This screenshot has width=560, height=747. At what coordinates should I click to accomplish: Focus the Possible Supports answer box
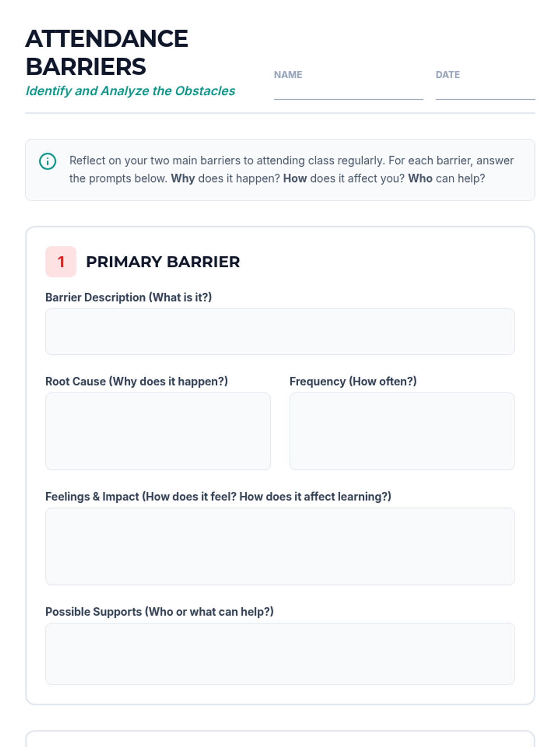point(280,654)
